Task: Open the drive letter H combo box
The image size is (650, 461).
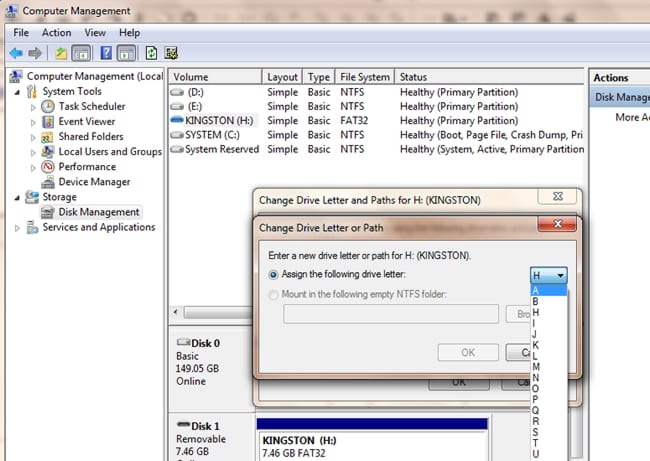Action: tap(549, 275)
